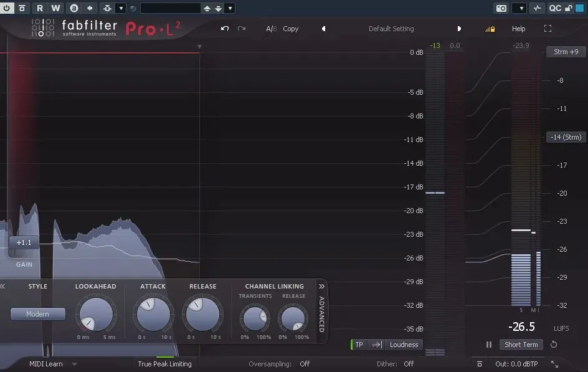Go to next preset with right arrow
Image resolution: width=588 pixels, height=372 pixels.
(x=459, y=29)
